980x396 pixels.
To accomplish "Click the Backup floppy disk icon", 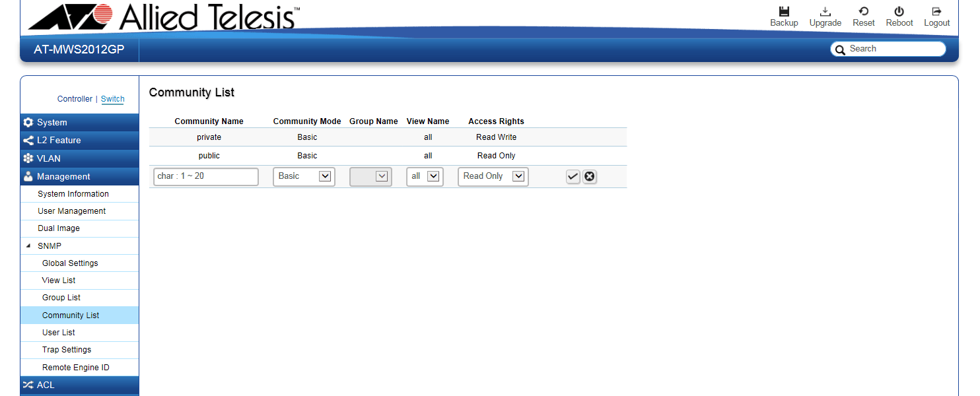I will [x=784, y=11].
